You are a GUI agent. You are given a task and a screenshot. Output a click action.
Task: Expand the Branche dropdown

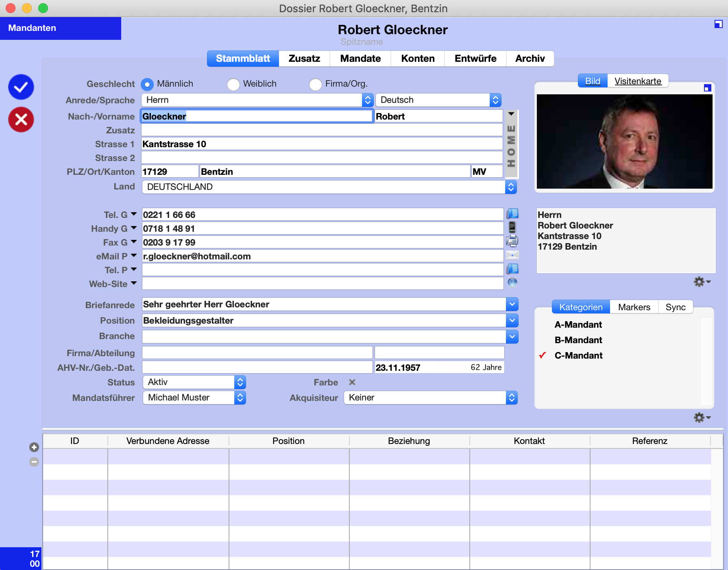click(512, 337)
